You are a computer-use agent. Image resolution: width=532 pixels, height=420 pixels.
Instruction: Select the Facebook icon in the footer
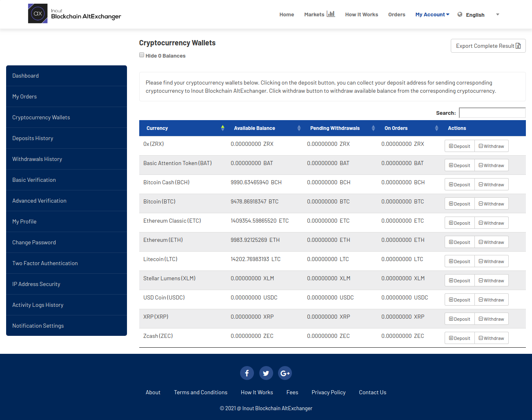tap(247, 373)
